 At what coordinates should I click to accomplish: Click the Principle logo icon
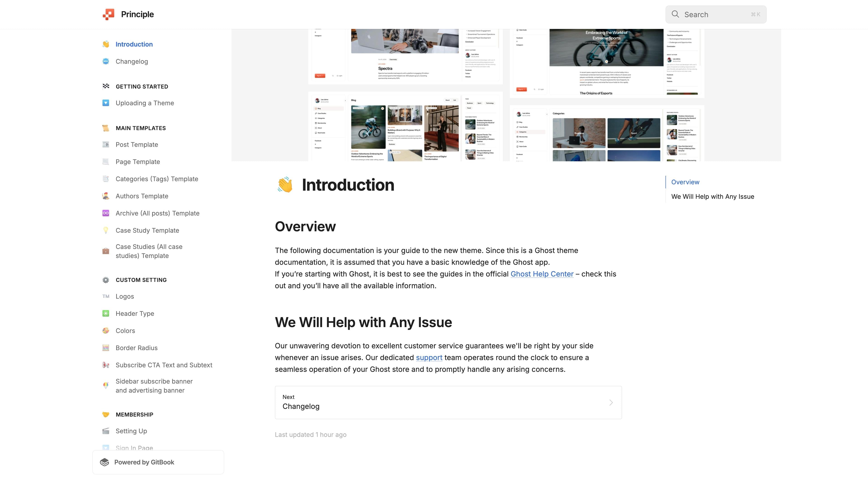tap(108, 14)
